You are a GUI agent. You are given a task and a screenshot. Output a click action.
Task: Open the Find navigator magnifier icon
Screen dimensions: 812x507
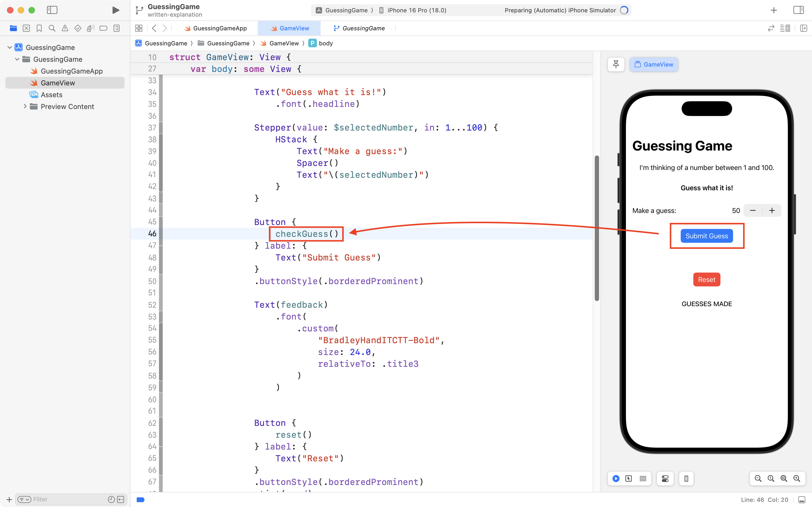[52, 28]
